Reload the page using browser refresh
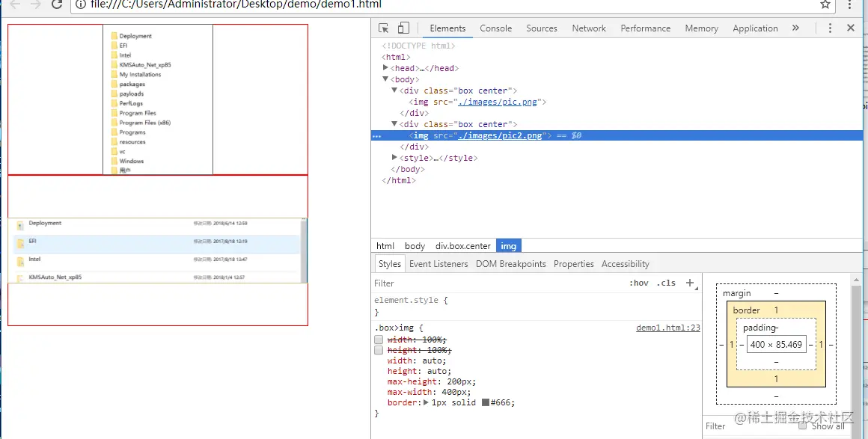The image size is (868, 439). tap(56, 4)
